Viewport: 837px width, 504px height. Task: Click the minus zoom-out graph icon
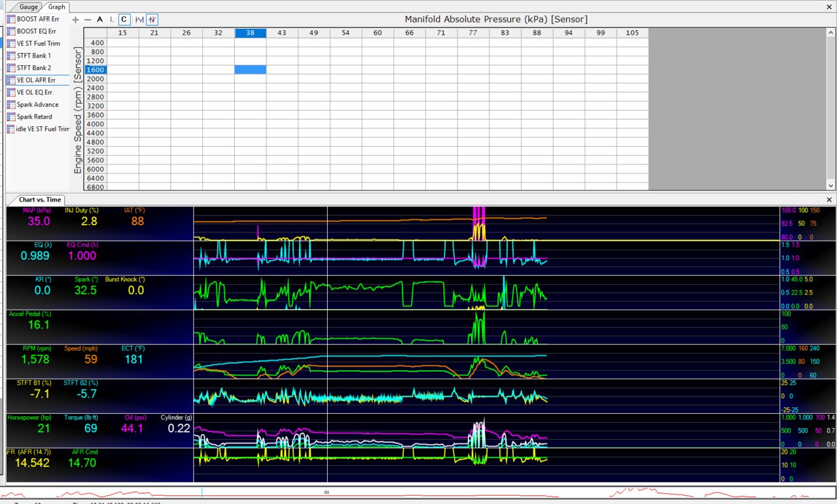click(x=88, y=20)
